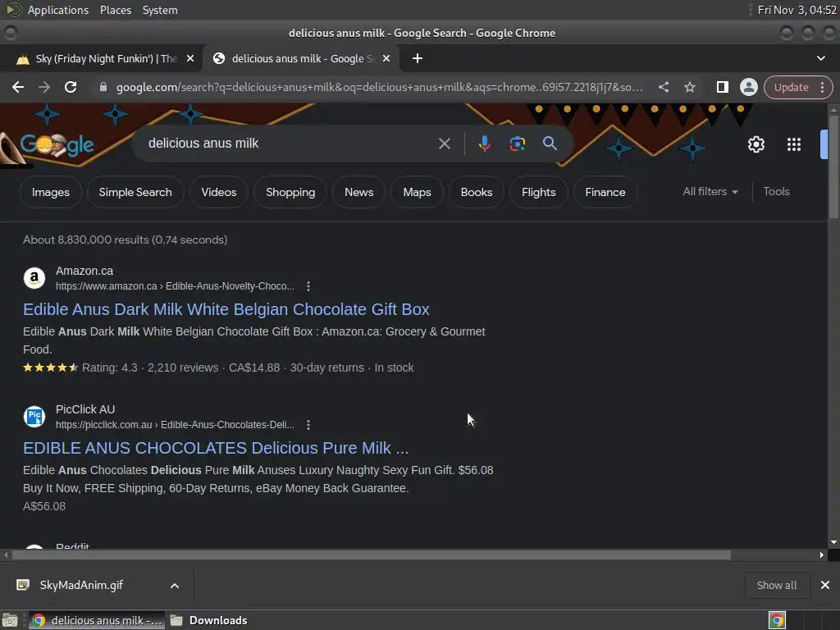Viewport: 840px width, 630px height.
Task: Reload the current search page
Action: [71, 87]
